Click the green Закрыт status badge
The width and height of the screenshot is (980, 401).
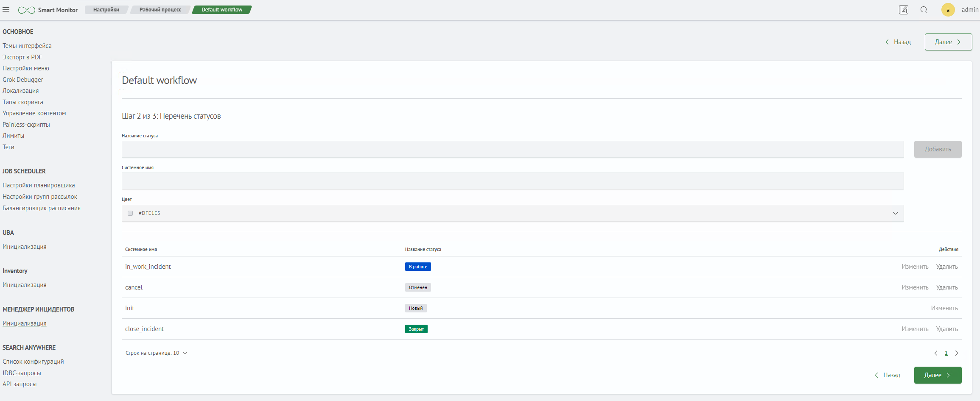pos(416,329)
